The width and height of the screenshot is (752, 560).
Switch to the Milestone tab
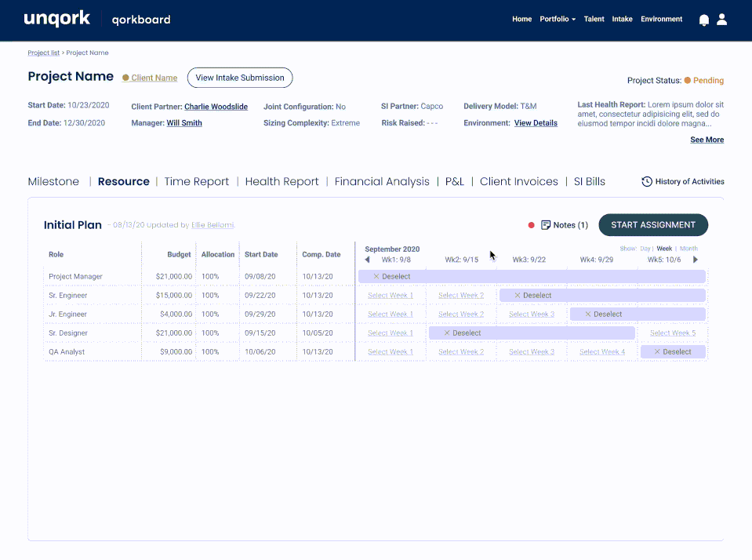click(53, 181)
